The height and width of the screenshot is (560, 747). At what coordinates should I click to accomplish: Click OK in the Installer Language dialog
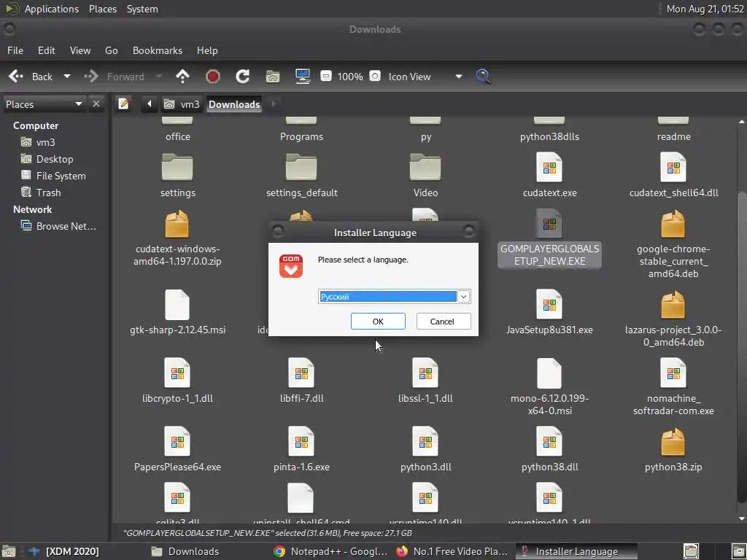click(378, 322)
